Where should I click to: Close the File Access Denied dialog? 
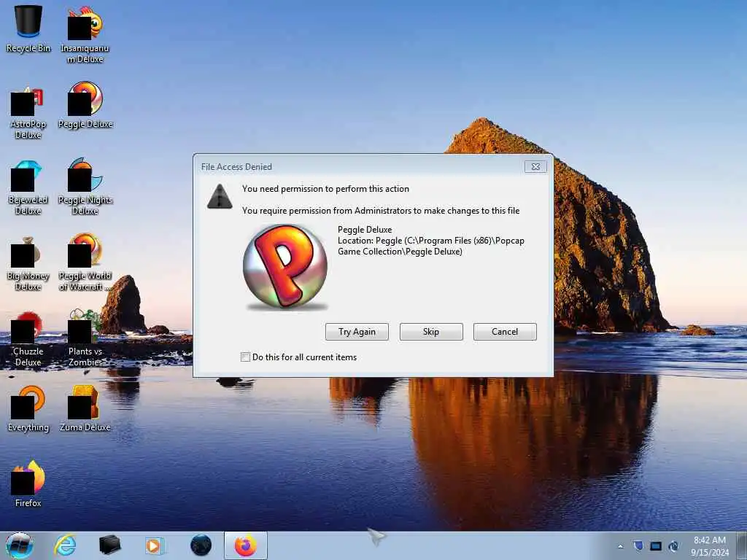[535, 167]
